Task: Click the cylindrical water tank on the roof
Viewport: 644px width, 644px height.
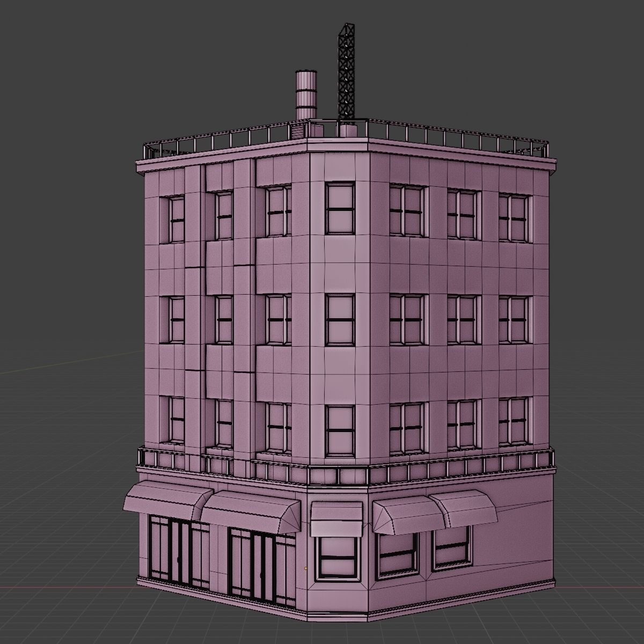Action: [306, 94]
